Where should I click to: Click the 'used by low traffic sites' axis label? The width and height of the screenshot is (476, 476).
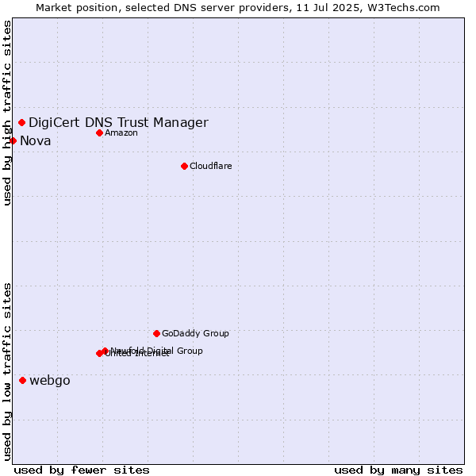pyautogui.click(x=7, y=372)
